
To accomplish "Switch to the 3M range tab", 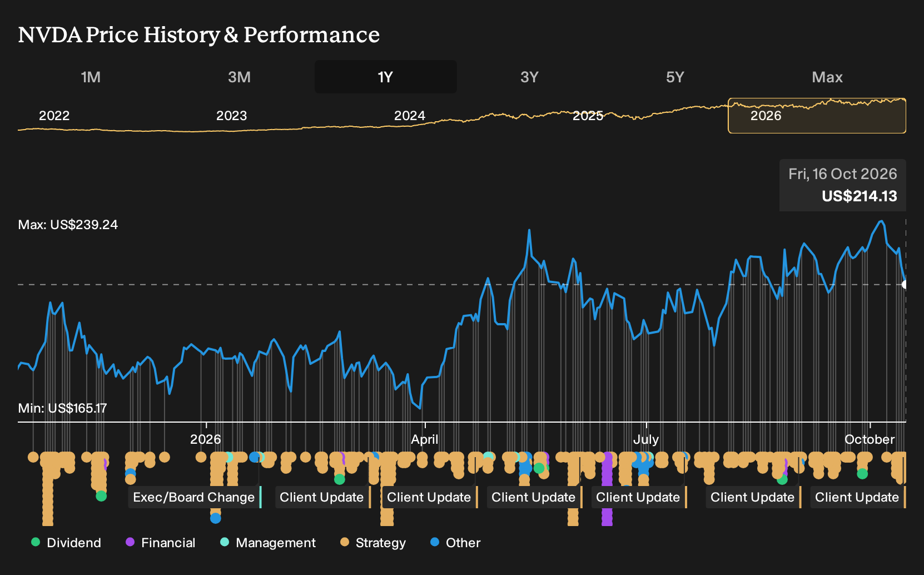I will pos(239,77).
